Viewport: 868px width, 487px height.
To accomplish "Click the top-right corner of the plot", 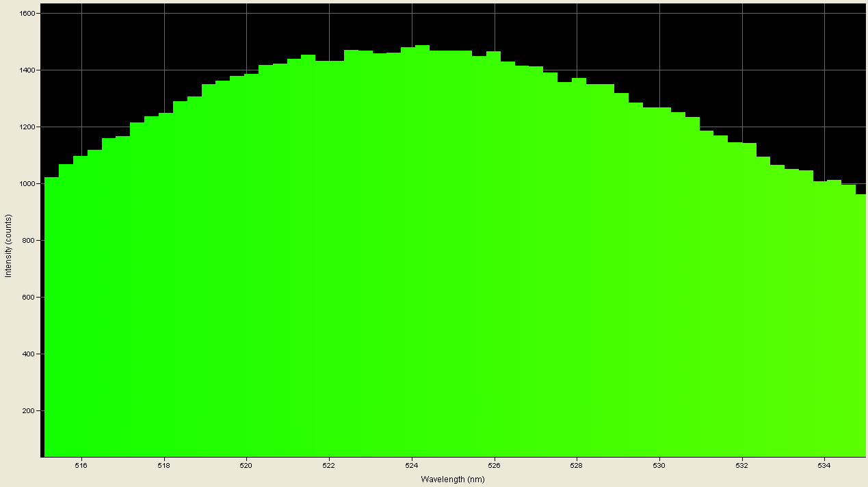I will tap(865, 5).
